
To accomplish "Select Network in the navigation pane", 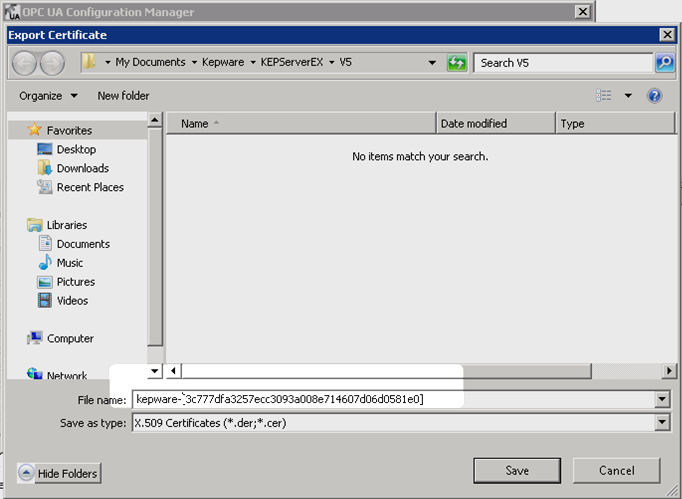I will click(x=67, y=374).
